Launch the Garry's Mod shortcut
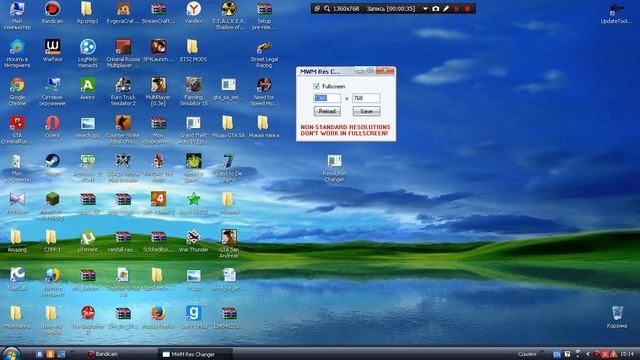This screenshot has width=640, height=360. pyautogui.click(x=193, y=318)
